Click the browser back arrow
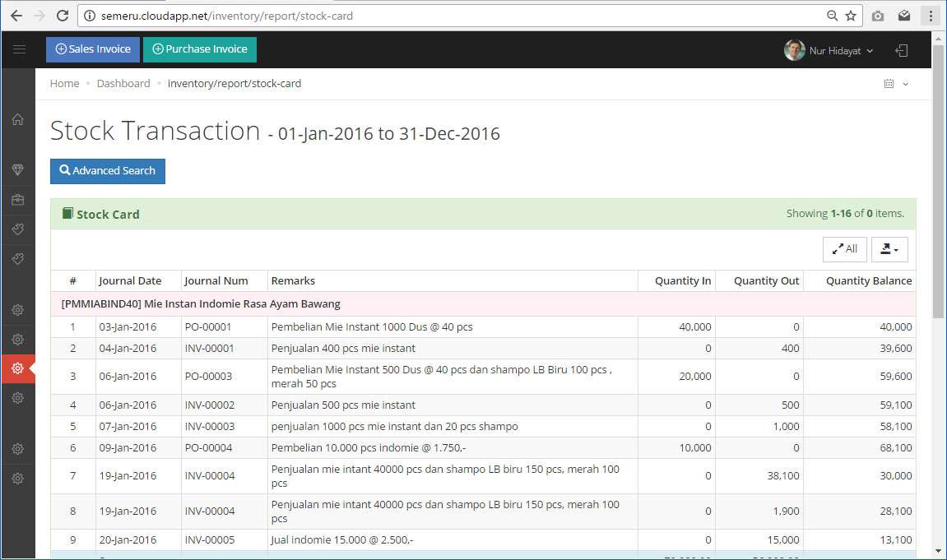 16,16
